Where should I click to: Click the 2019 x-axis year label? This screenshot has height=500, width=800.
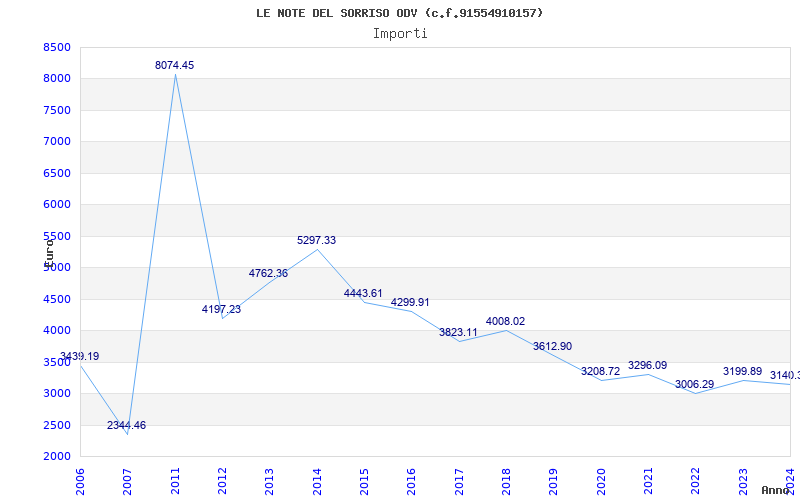click(x=554, y=482)
